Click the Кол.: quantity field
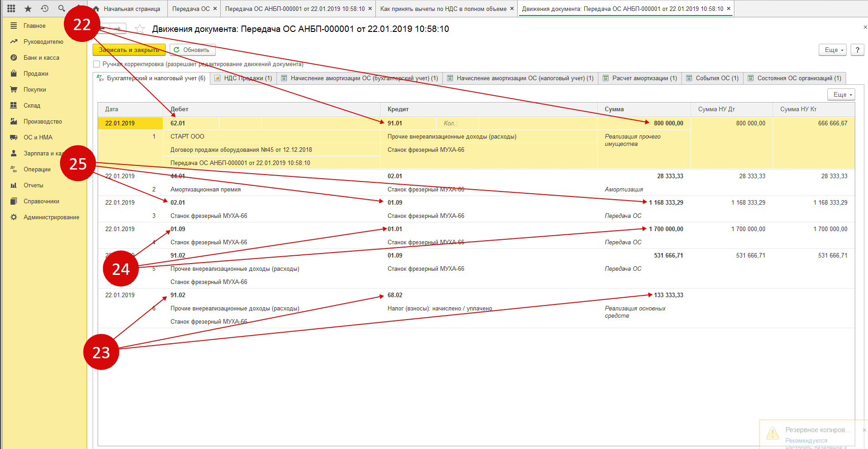This screenshot has height=449, width=868. click(x=457, y=123)
